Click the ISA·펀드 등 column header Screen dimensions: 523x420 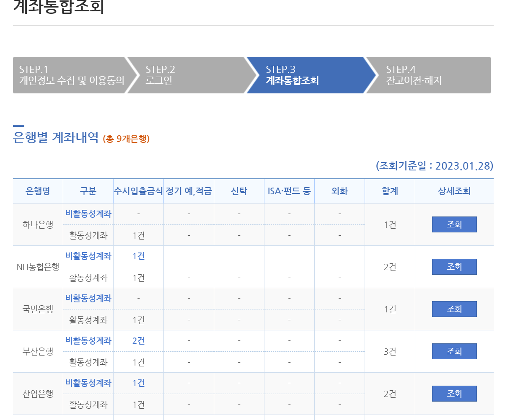(x=289, y=191)
